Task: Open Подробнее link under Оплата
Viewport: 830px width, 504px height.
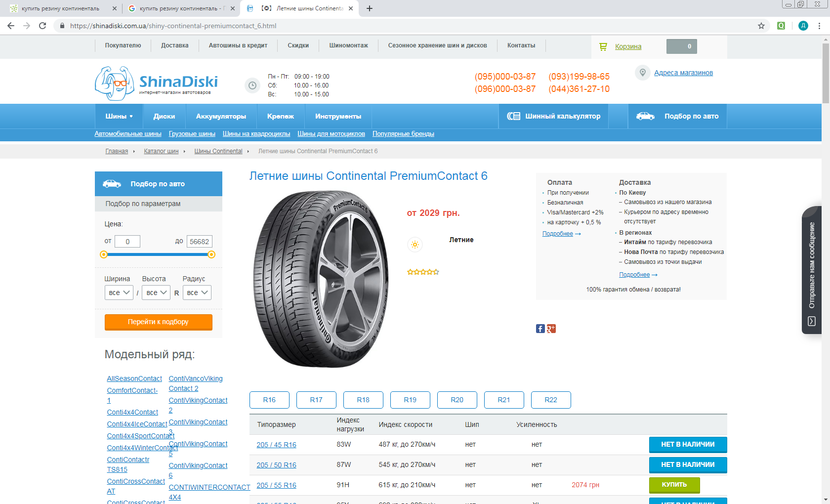Action: click(558, 234)
